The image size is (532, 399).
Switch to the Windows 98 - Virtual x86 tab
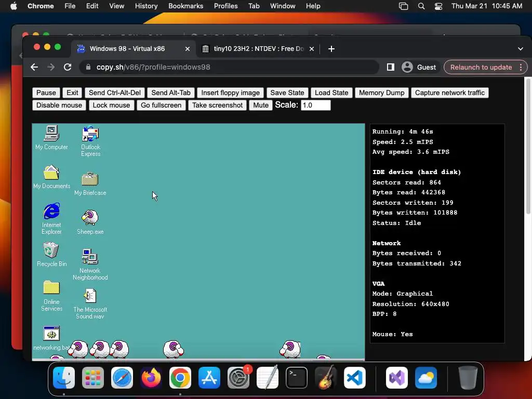click(x=134, y=48)
